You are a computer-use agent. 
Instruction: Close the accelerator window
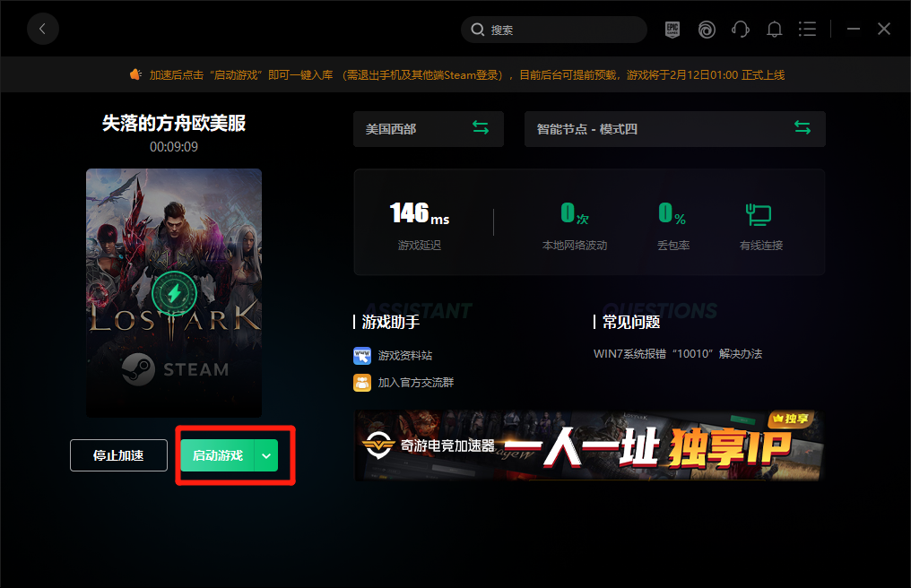tap(884, 29)
